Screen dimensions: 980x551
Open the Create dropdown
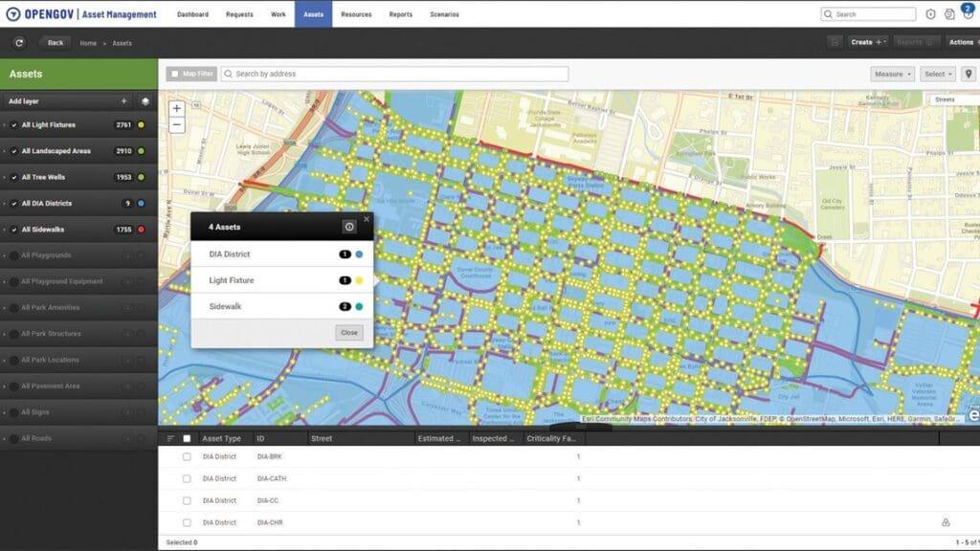[868, 42]
